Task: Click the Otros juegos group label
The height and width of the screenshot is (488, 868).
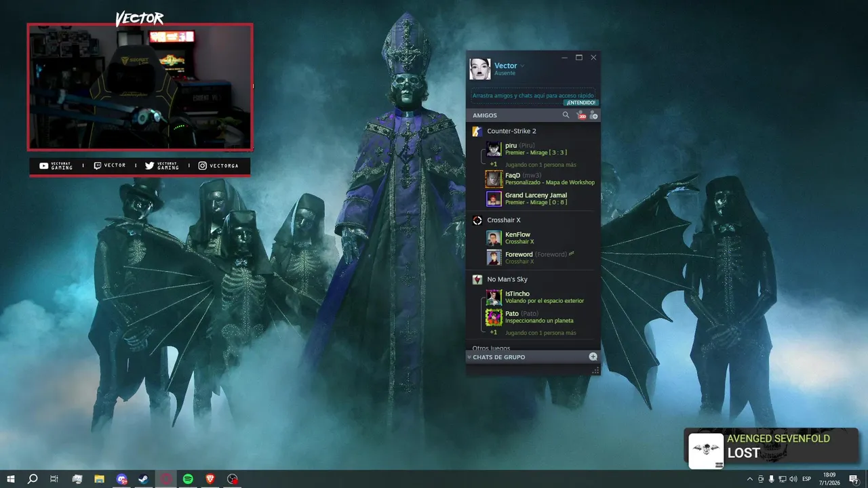Action: point(491,348)
